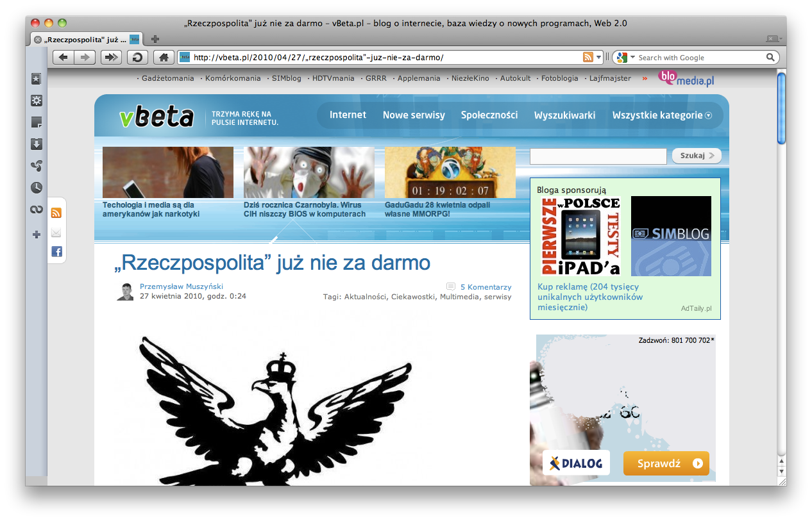
Task: Open the Google search engine dropdown
Action: click(x=631, y=57)
